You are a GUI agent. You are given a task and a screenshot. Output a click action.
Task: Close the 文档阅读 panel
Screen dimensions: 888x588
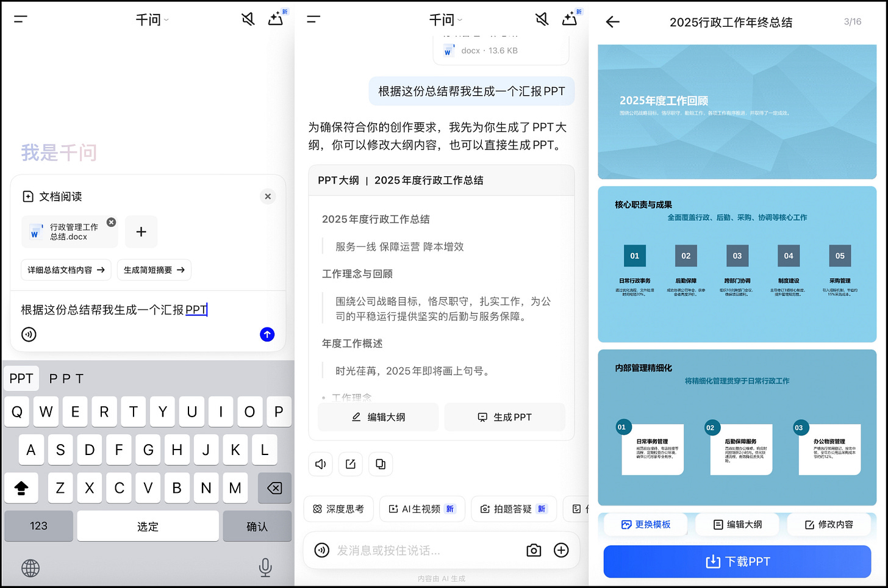point(268,196)
